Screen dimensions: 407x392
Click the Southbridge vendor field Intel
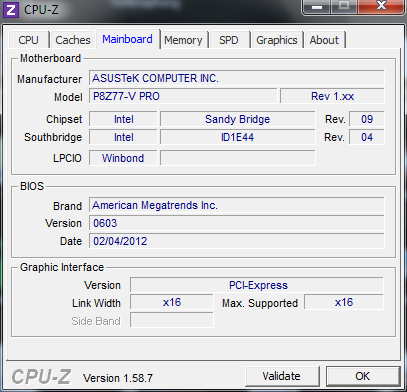123,137
